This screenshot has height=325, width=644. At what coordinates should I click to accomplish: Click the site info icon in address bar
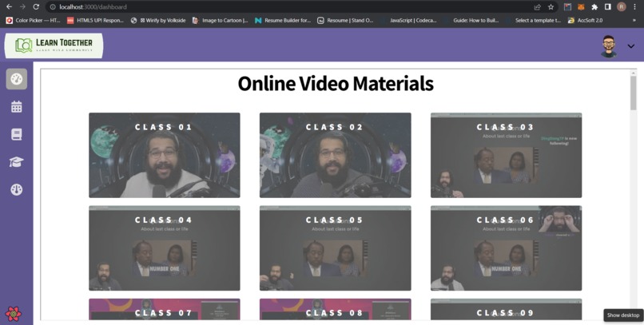pyautogui.click(x=53, y=7)
